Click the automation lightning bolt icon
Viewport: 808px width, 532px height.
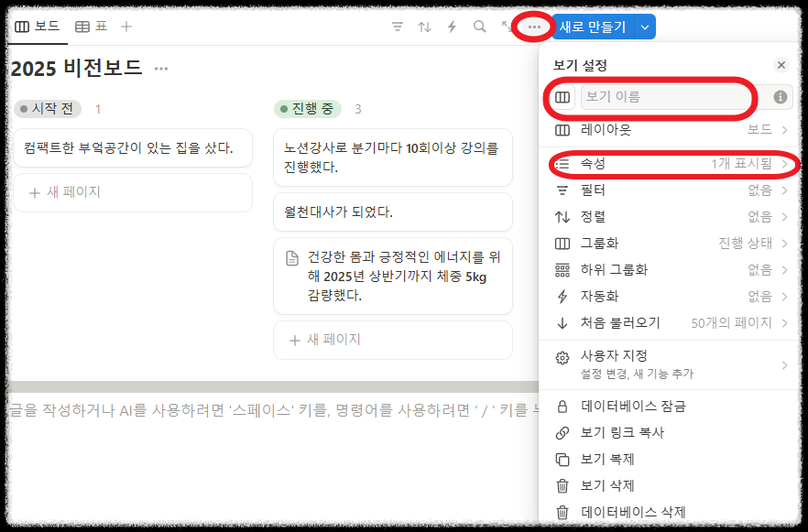(452, 27)
